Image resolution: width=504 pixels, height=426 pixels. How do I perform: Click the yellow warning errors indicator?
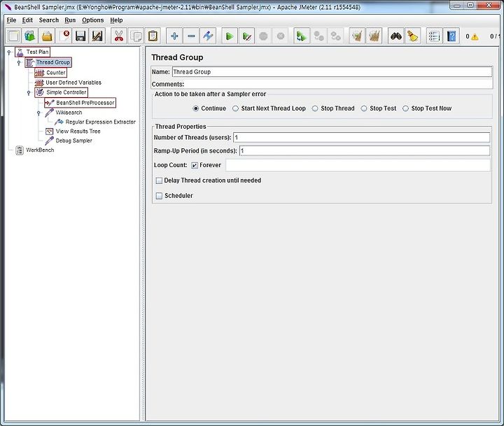(475, 36)
